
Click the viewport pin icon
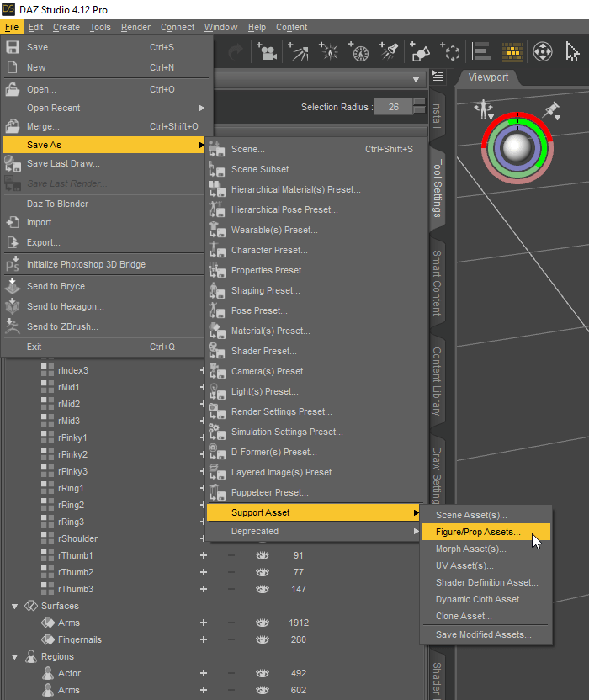pos(551,110)
